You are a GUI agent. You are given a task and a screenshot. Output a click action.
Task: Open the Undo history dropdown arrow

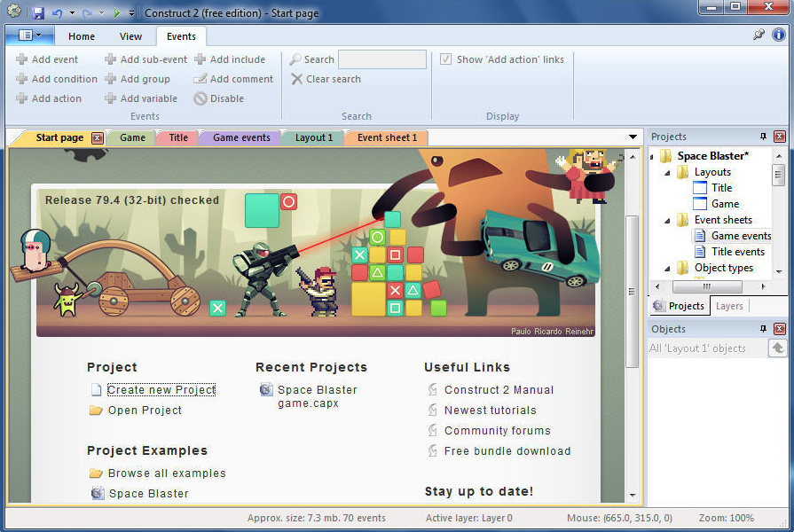pyautogui.click(x=72, y=13)
